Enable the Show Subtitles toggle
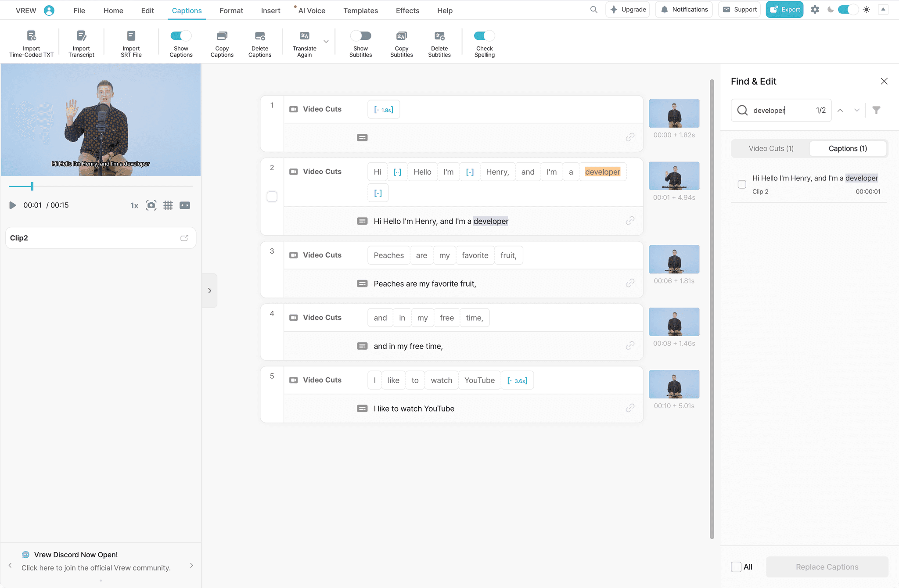 point(360,36)
